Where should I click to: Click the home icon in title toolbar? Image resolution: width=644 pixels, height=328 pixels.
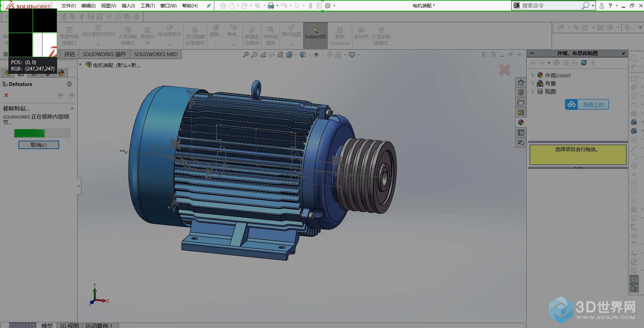(x=223, y=6)
